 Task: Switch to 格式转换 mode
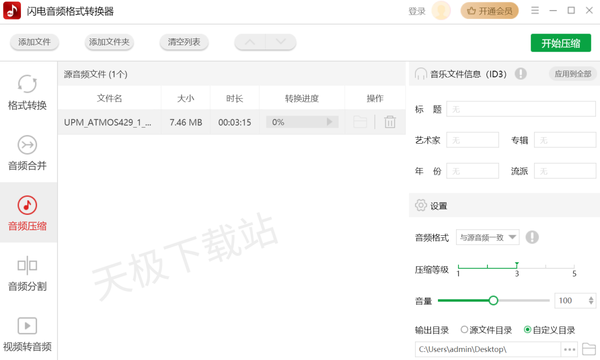[27, 92]
